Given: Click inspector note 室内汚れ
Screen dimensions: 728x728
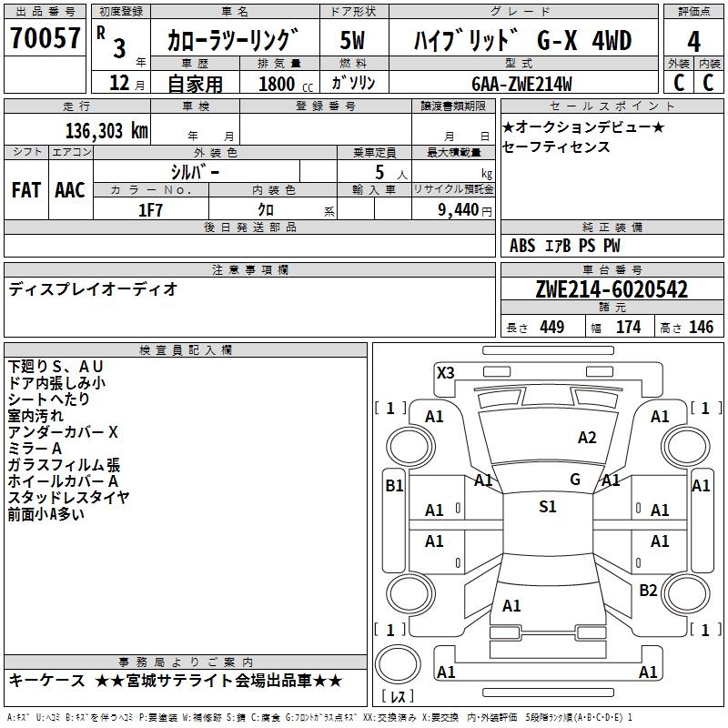Looking at the screenshot, I should tap(35, 416).
